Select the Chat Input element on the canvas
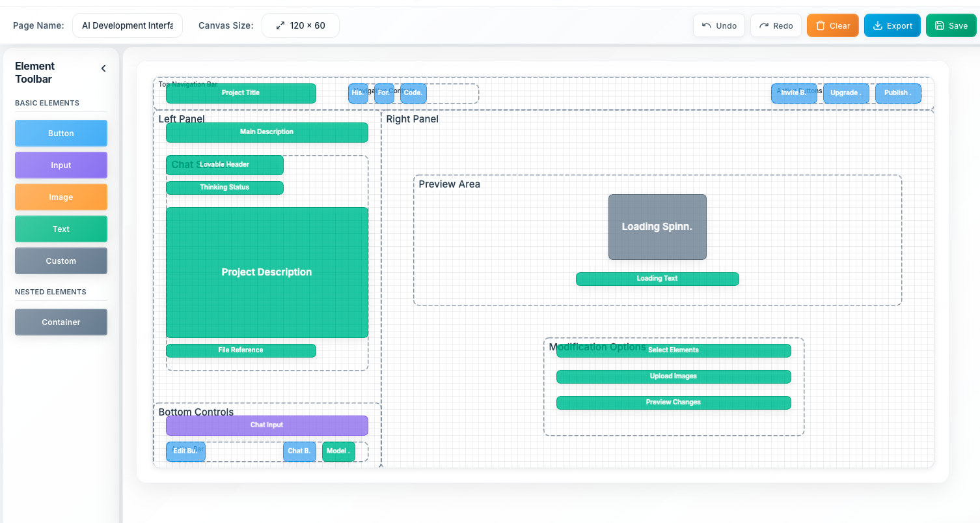This screenshot has width=980, height=523. pos(267,425)
